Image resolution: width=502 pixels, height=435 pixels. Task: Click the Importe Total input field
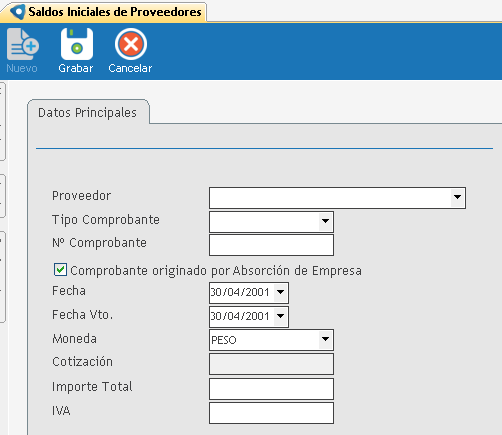point(271,389)
